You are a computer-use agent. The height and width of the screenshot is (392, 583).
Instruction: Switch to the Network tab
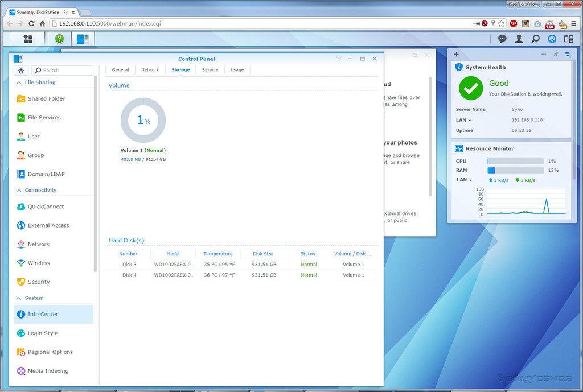(150, 70)
